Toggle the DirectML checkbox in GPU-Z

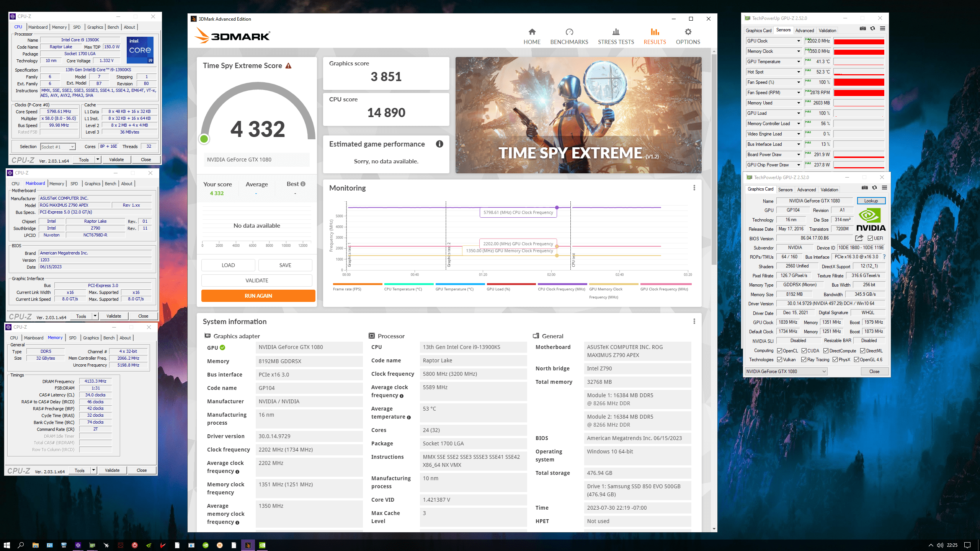(x=862, y=351)
